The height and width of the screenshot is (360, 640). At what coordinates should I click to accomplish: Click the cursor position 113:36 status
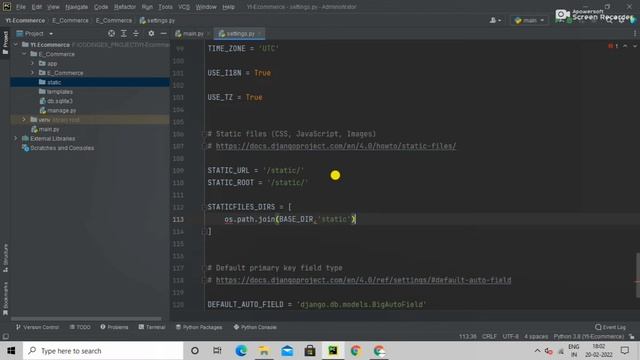point(467,336)
